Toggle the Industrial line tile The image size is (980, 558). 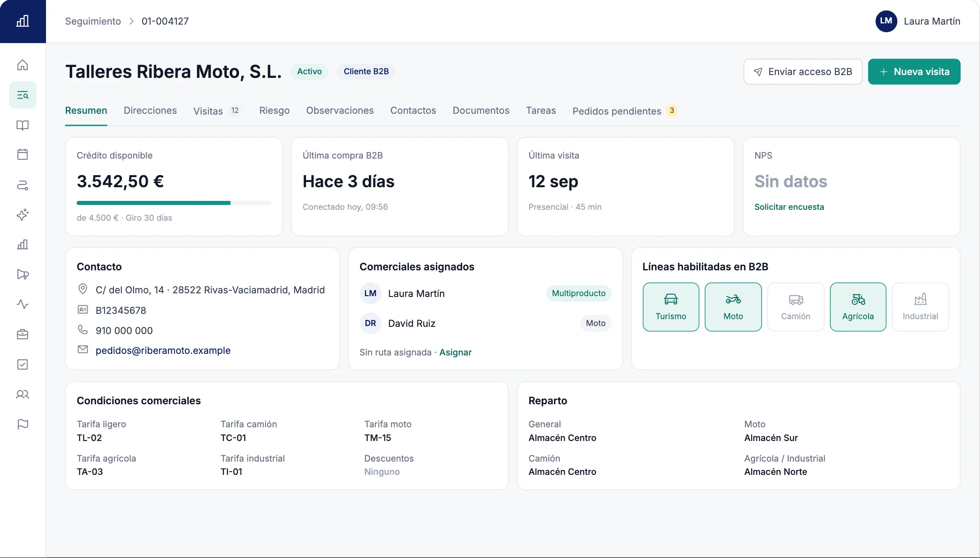(920, 307)
